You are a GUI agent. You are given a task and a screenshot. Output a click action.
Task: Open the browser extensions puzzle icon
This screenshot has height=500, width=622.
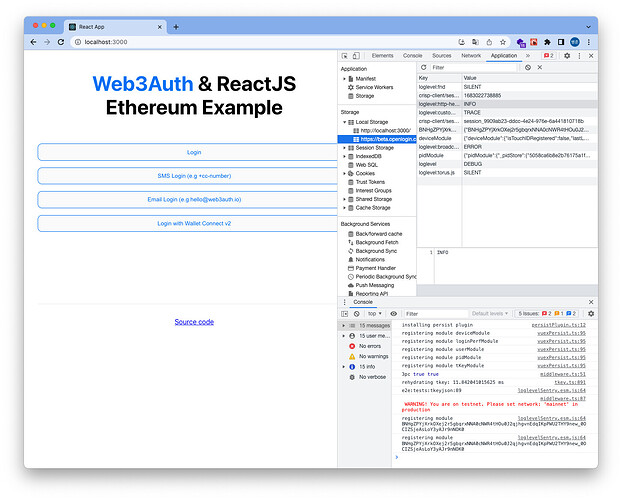tap(547, 42)
